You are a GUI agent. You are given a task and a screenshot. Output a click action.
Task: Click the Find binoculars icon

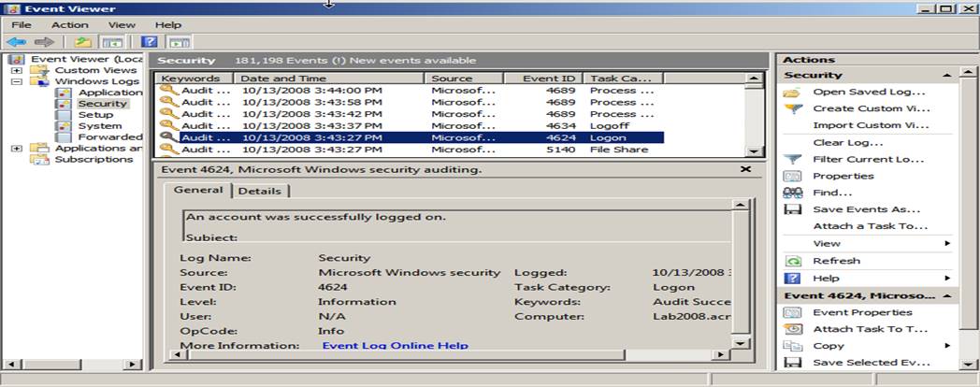pyautogui.click(x=792, y=193)
